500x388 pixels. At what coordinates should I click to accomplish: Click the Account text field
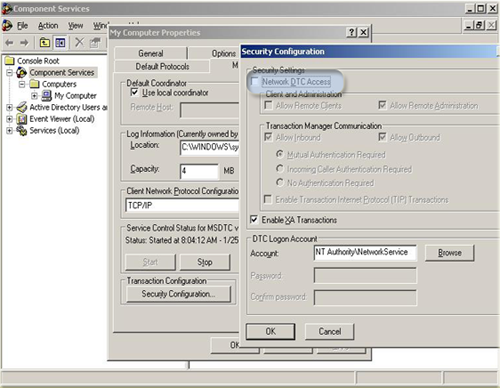click(365, 252)
